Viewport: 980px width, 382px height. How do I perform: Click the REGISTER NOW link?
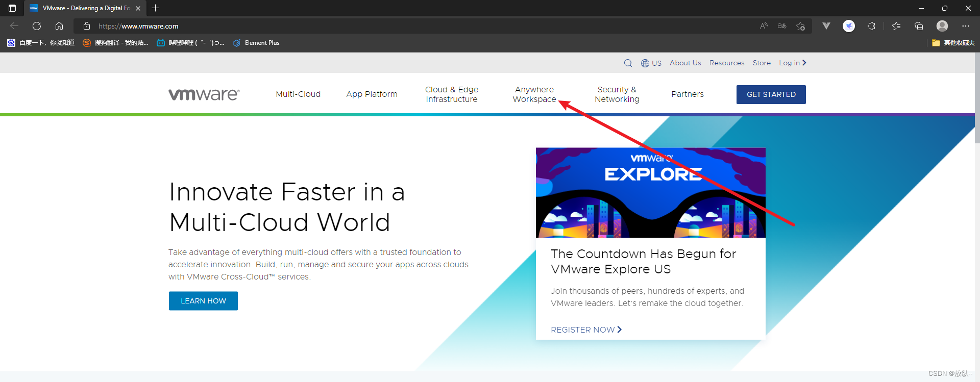coord(586,330)
